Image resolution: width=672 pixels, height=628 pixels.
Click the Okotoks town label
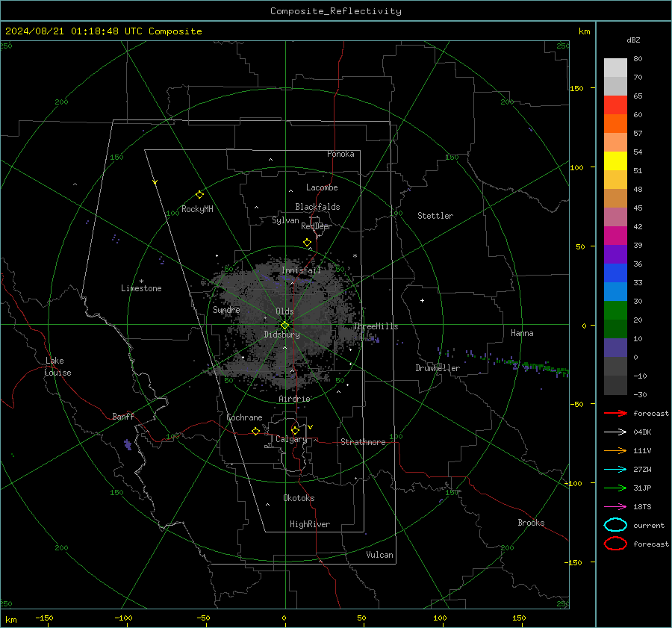(299, 499)
